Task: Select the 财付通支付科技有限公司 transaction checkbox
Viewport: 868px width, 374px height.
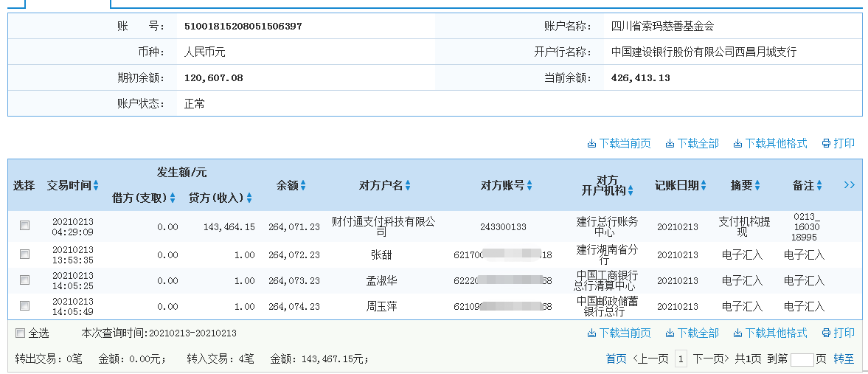Action: [x=25, y=226]
